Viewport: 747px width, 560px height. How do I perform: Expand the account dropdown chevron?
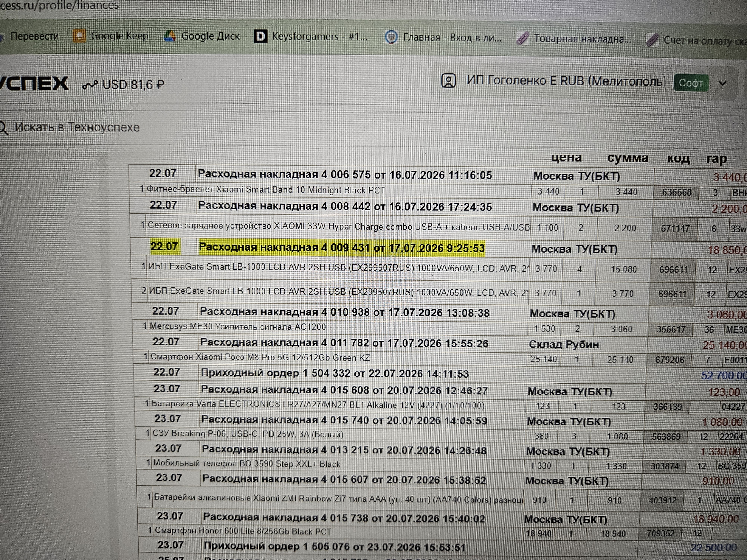point(723,83)
